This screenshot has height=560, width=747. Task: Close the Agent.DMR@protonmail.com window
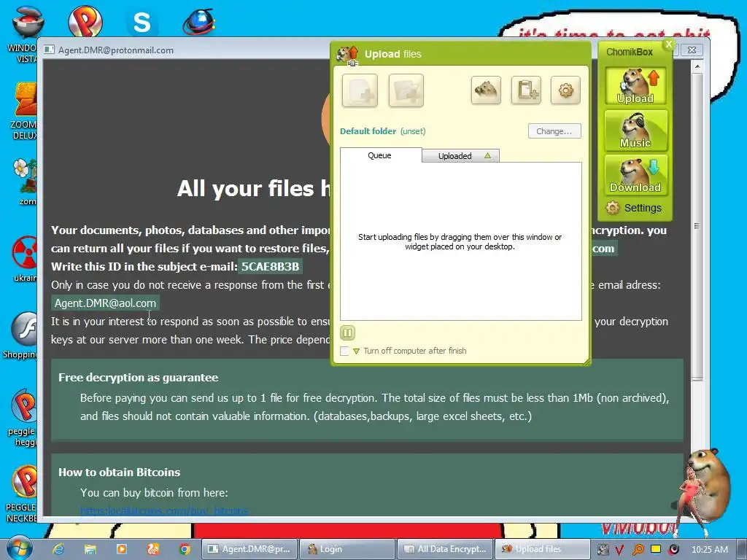(692, 50)
